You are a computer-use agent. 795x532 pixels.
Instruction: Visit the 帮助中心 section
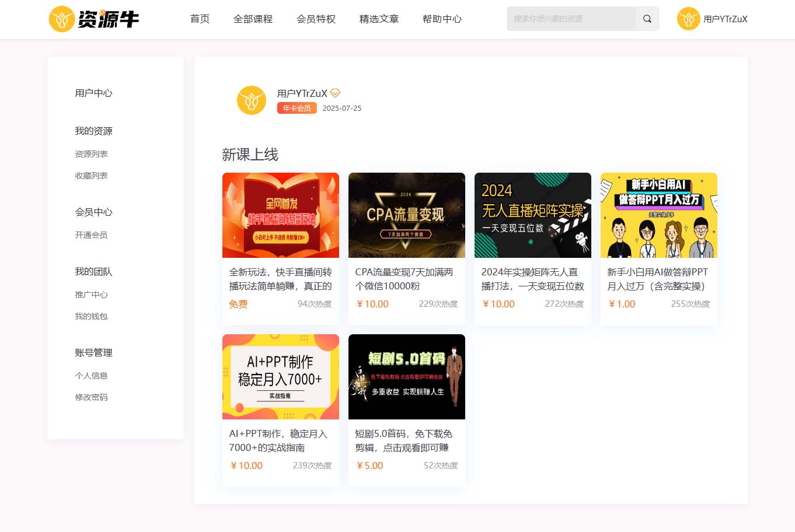441,19
